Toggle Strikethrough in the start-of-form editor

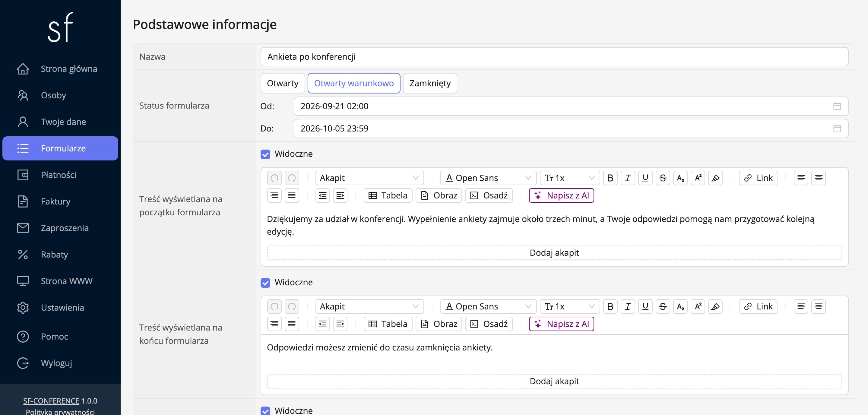point(663,178)
